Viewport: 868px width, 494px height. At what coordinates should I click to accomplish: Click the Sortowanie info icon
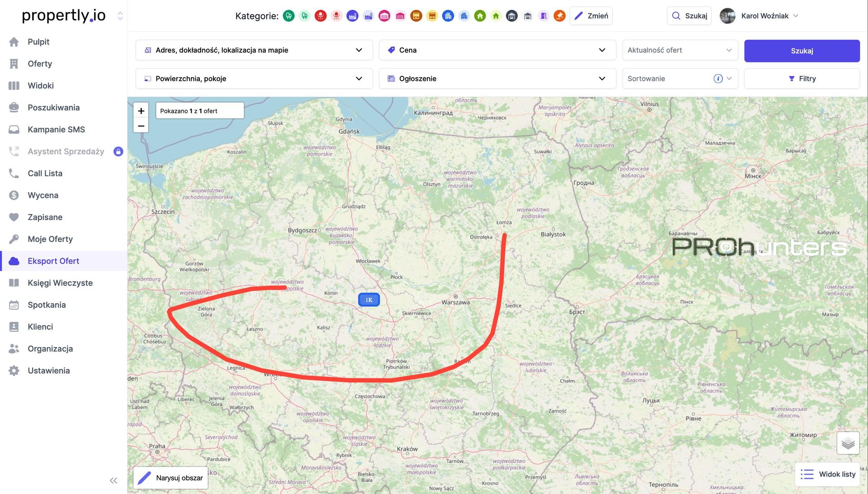point(718,79)
